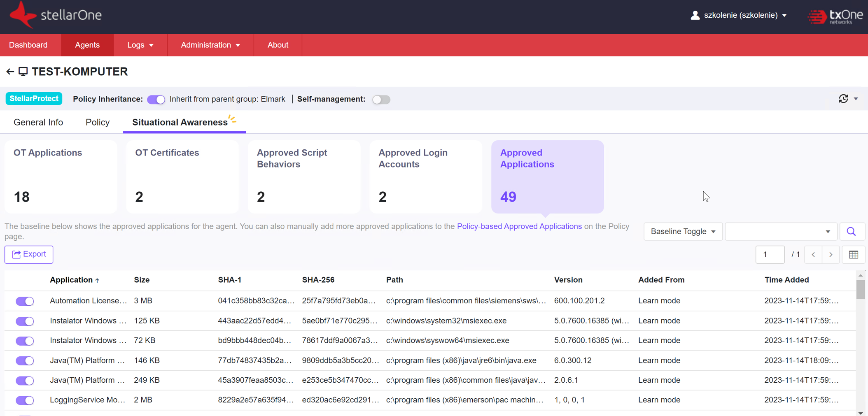Toggle Policy Inheritance switch off

coord(156,100)
